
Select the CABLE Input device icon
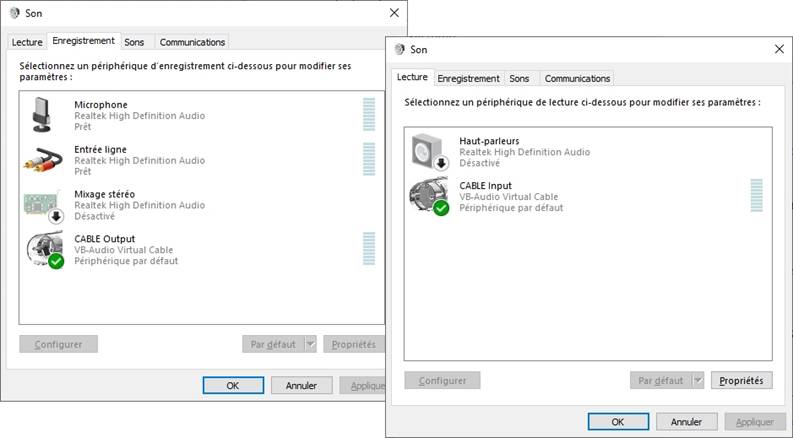click(429, 196)
